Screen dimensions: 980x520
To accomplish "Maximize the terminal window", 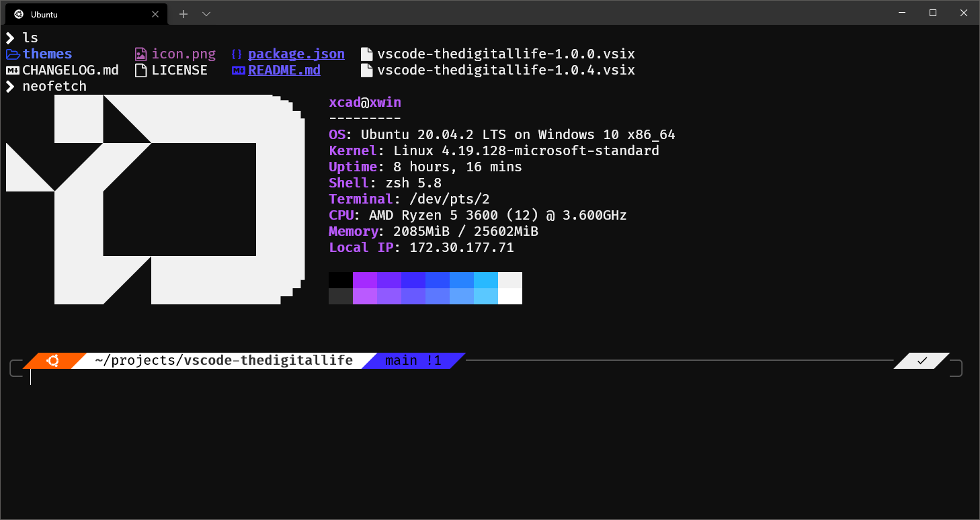I will tap(933, 13).
